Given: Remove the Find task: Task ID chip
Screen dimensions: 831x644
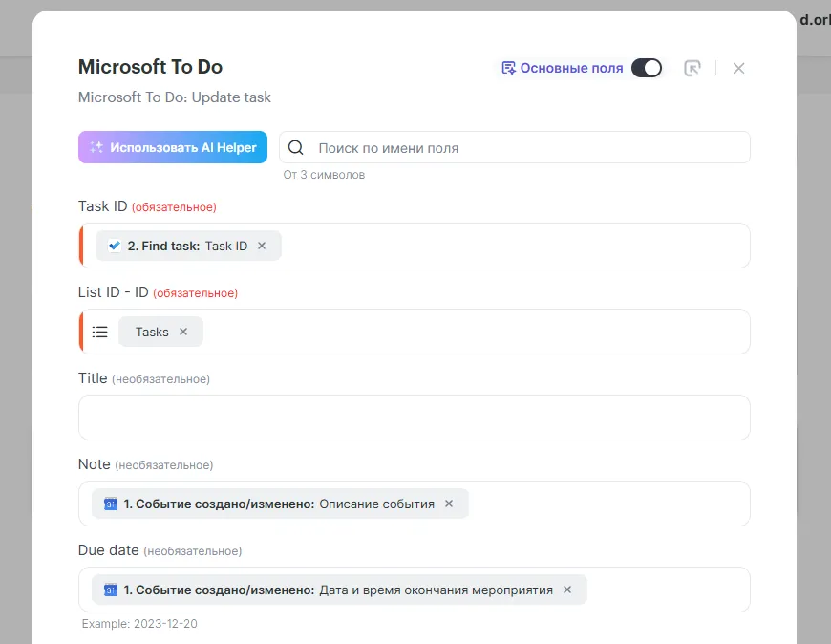Looking at the screenshot, I should tap(263, 246).
